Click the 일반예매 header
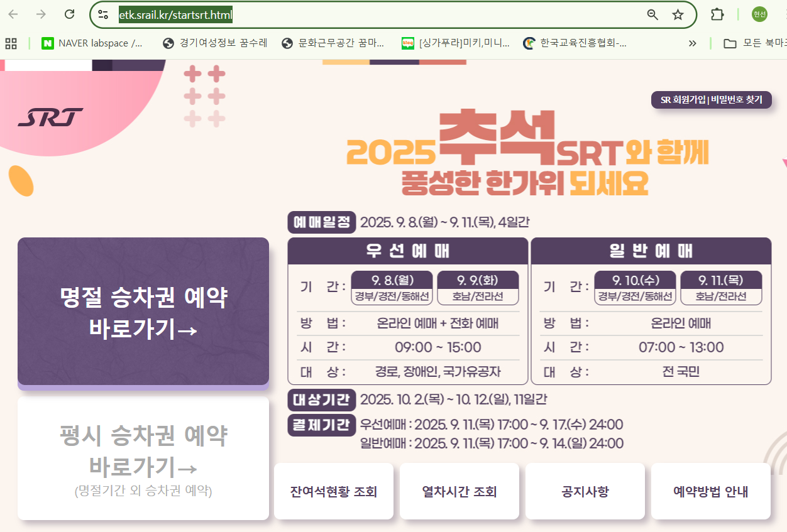The width and height of the screenshot is (787, 532). tap(651, 251)
